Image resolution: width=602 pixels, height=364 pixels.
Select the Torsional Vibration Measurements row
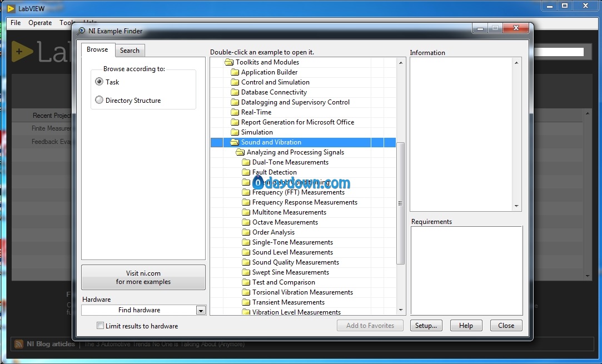[304, 292]
